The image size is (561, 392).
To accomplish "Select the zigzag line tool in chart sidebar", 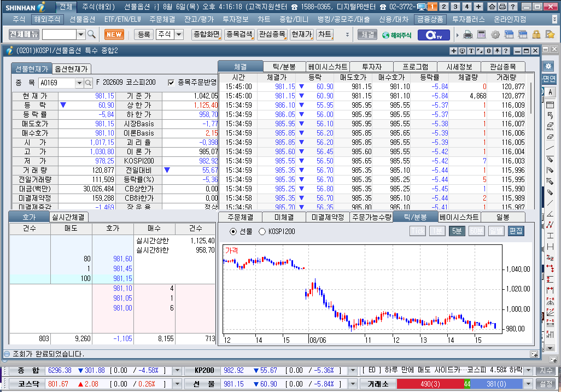I will pyautogui.click(x=550, y=224).
